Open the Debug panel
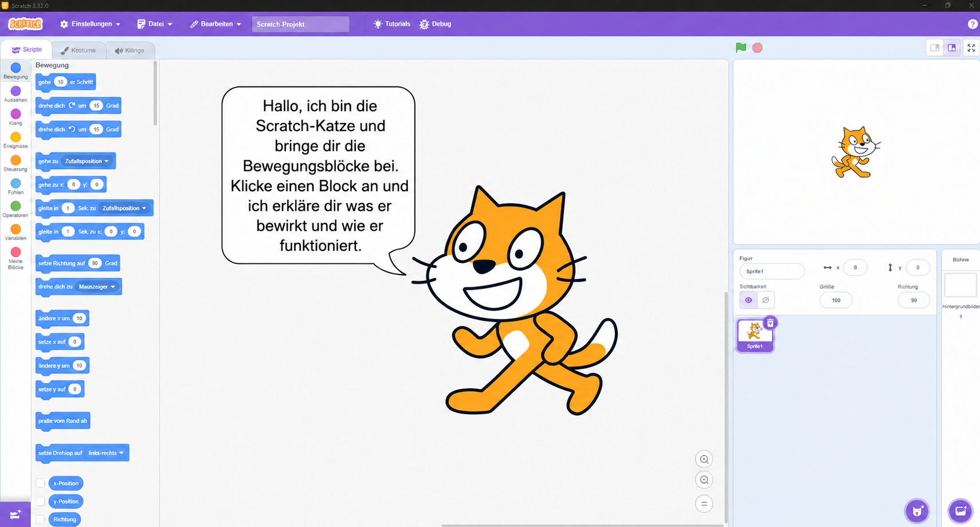980x527 pixels. (x=436, y=24)
